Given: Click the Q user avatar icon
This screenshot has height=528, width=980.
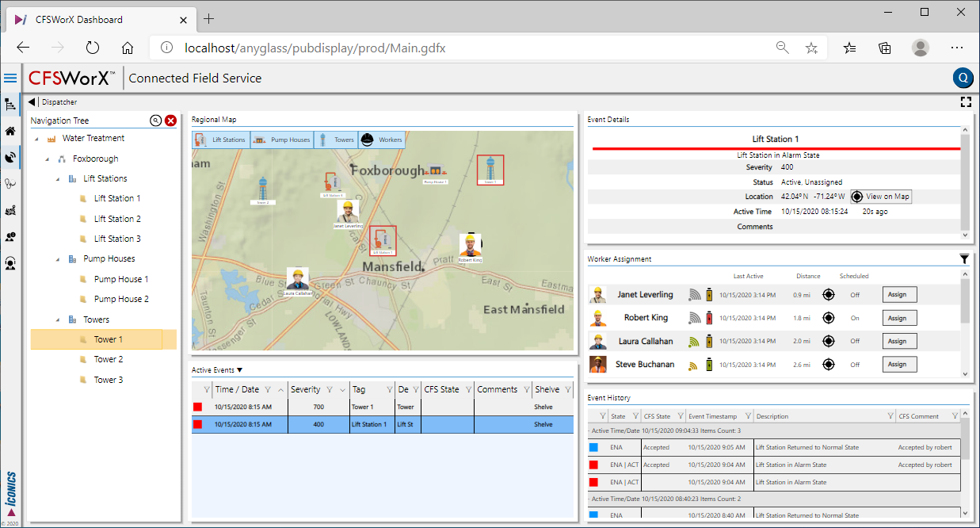Looking at the screenshot, I should tap(963, 78).
